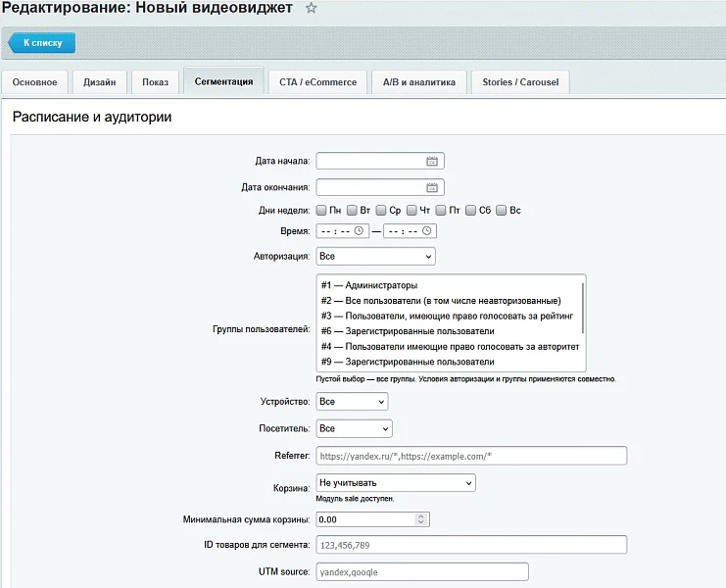Expand the Устройство dropdown
The image size is (726, 588).
352,402
